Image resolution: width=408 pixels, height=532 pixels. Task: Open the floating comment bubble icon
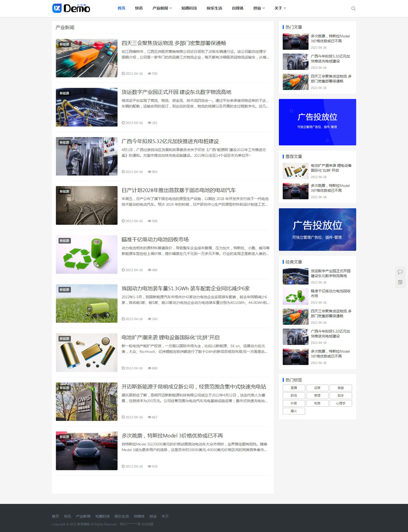click(x=400, y=272)
